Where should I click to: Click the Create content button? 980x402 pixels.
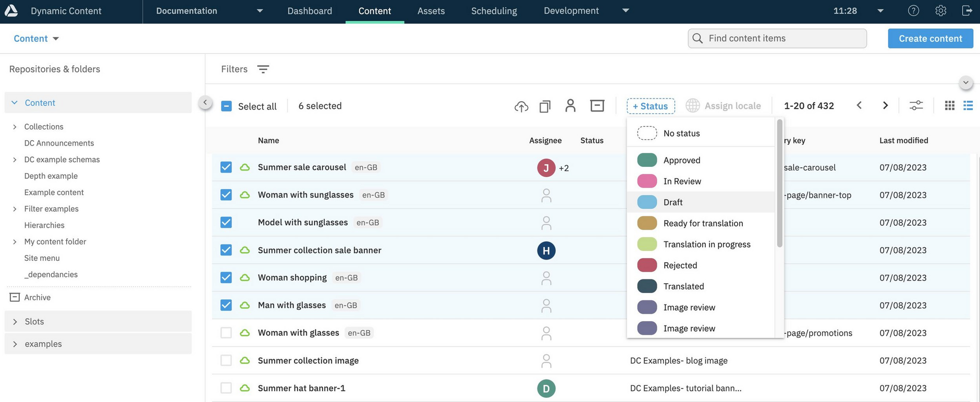point(930,39)
